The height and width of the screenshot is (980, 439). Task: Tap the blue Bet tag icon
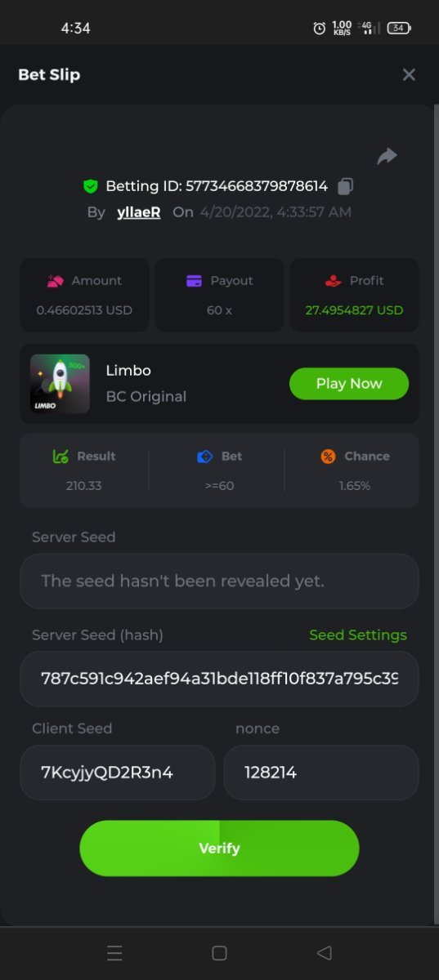[x=205, y=457]
